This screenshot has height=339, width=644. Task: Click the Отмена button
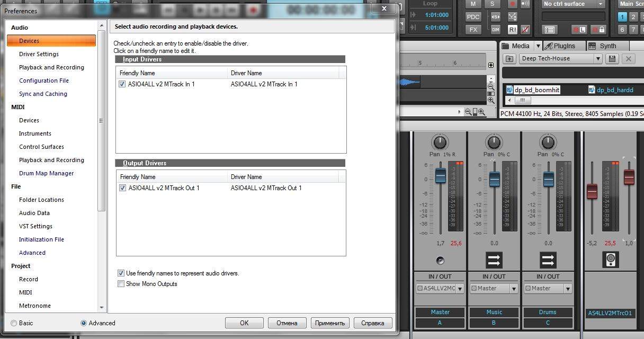(x=287, y=323)
